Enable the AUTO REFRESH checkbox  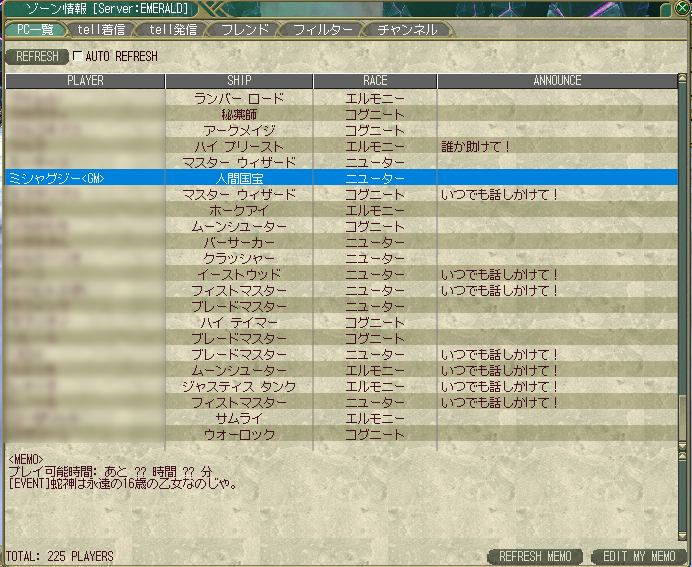pyautogui.click(x=78, y=56)
